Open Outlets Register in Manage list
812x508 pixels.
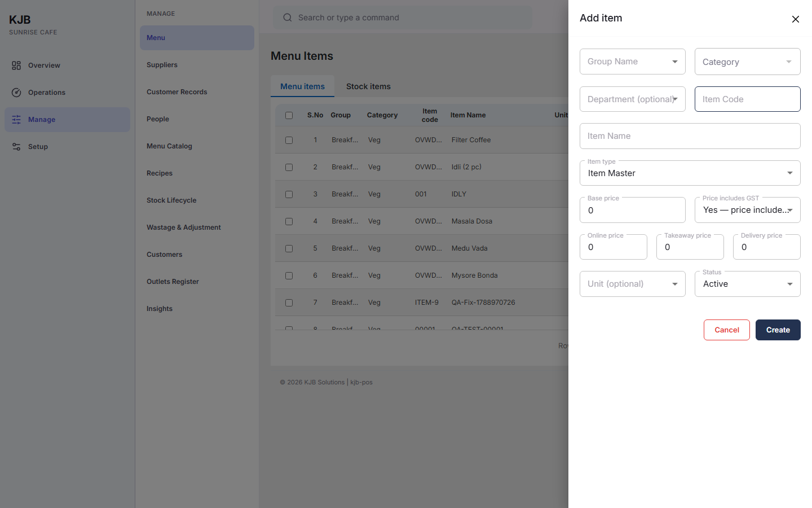click(x=197, y=282)
